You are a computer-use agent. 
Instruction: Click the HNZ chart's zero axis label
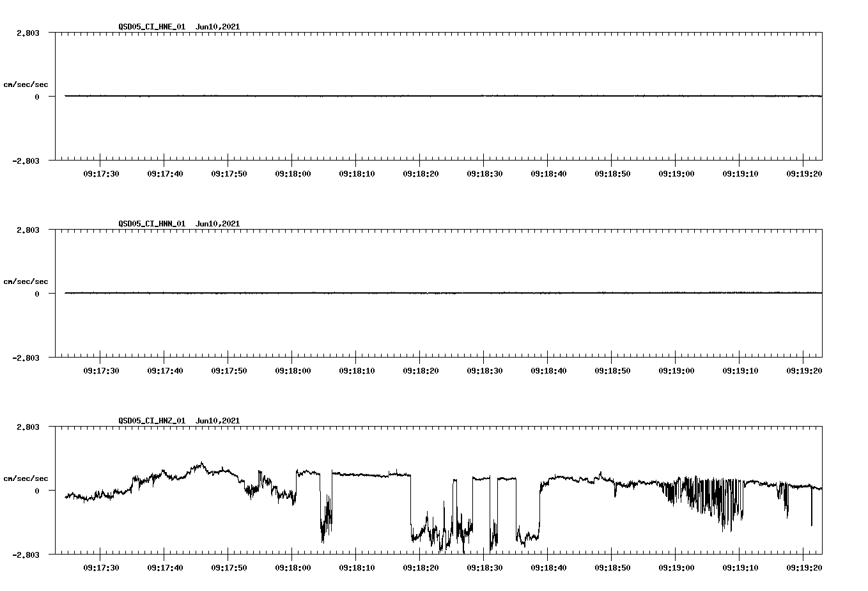(37, 491)
